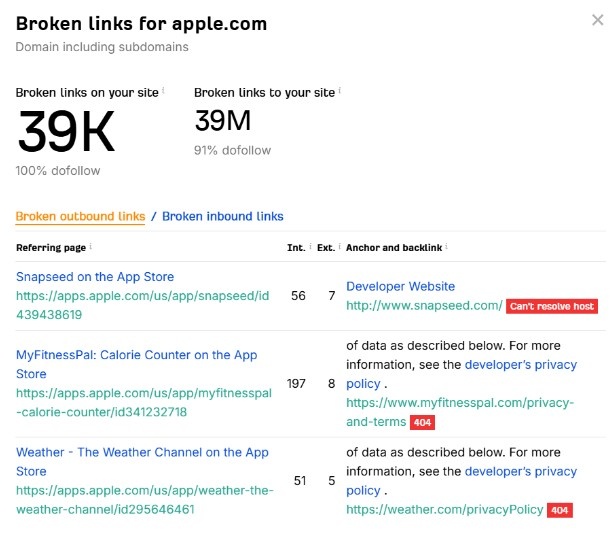
Task: Click the 'Broken links for apple.com' title
Action: tap(142, 24)
